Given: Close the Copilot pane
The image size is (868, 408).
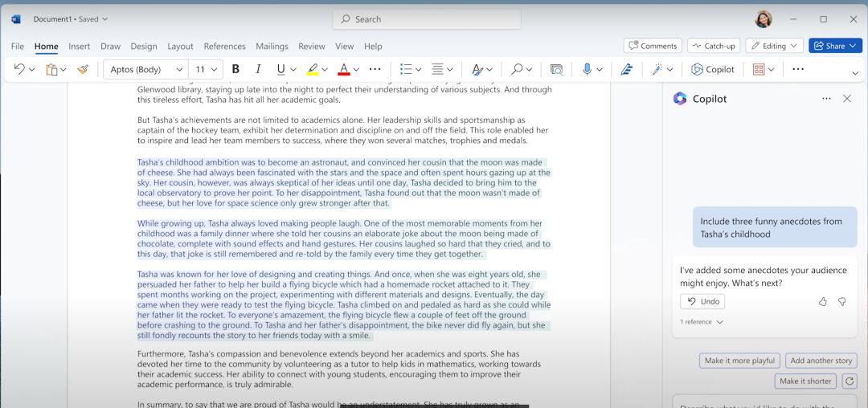Looking at the screenshot, I should coord(847,99).
